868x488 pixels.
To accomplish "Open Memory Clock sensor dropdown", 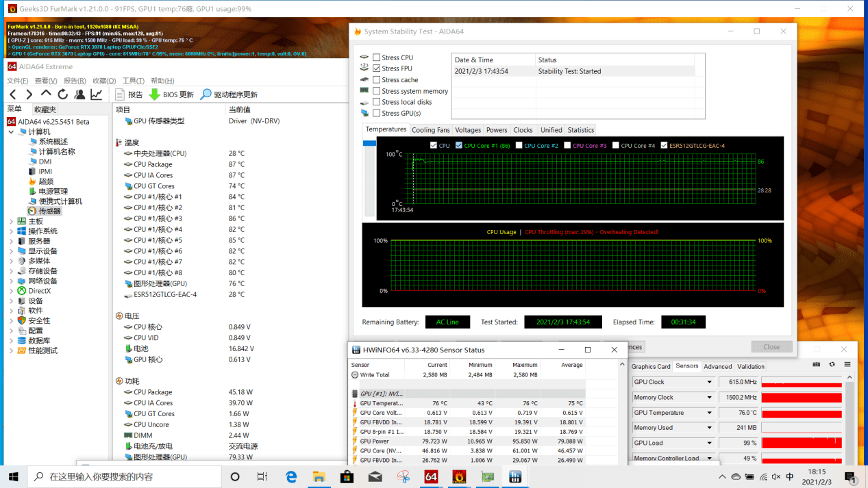I will click(710, 397).
